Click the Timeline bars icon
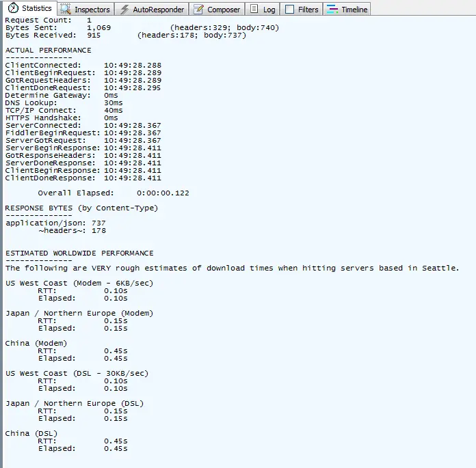This screenshot has width=476, height=468. click(x=332, y=9)
